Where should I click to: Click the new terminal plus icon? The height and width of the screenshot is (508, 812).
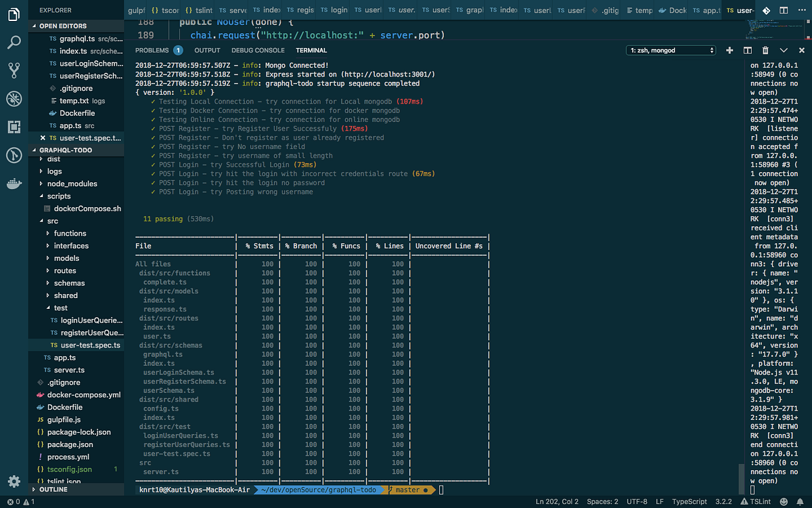tap(729, 51)
